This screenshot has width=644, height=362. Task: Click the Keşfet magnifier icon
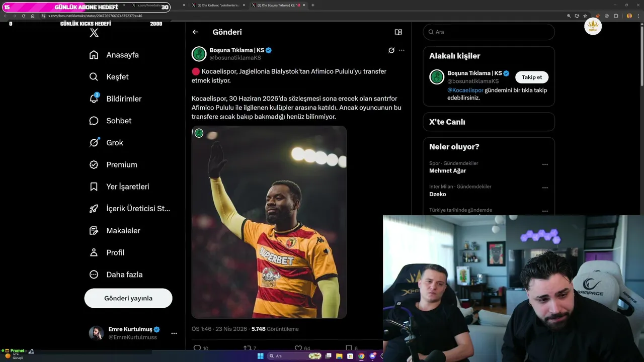[94, 77]
